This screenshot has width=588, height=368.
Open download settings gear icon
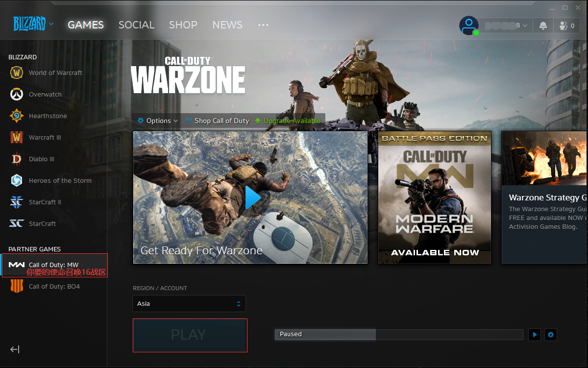point(551,335)
